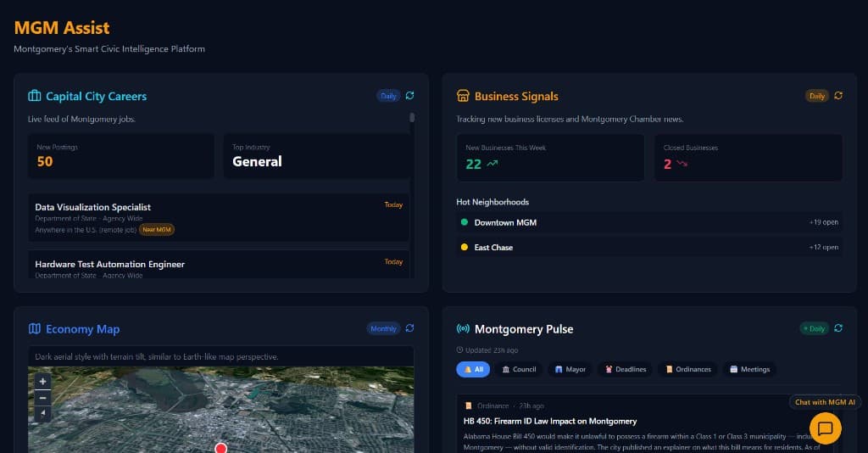Click the clock icon next to Updated 23h ago

tap(459, 350)
